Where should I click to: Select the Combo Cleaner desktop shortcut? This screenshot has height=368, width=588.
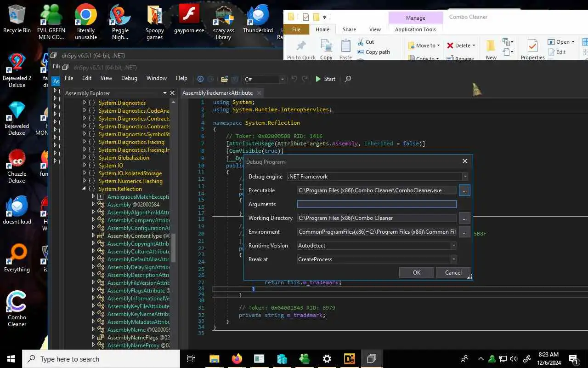[17, 309]
